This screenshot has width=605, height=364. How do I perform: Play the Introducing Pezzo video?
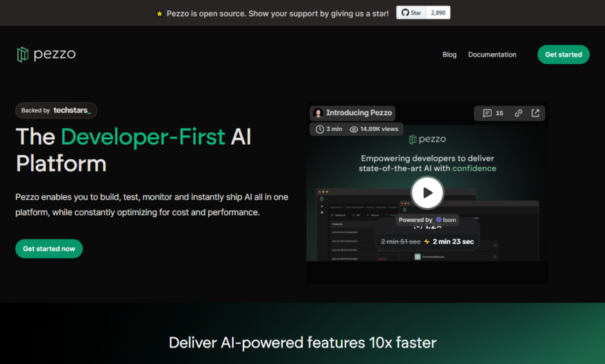tap(427, 192)
